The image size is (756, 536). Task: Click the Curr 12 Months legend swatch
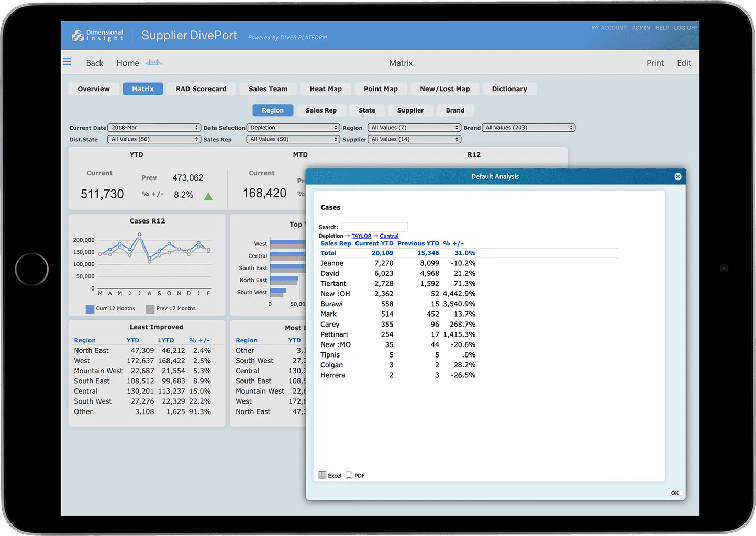pyautogui.click(x=90, y=309)
